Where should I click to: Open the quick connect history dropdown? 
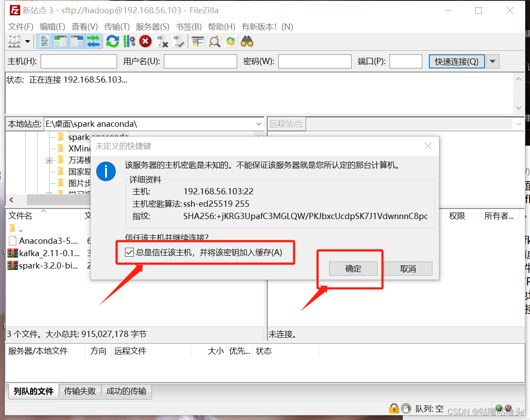click(493, 61)
